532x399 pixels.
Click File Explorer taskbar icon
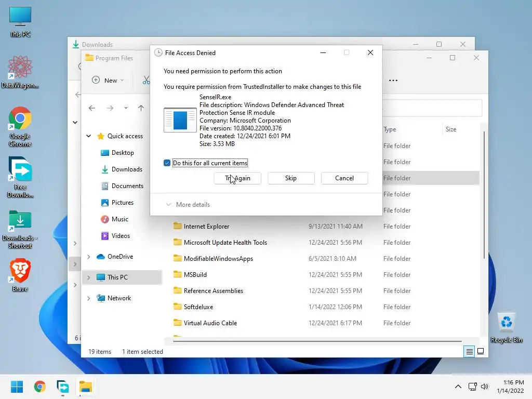click(x=86, y=387)
